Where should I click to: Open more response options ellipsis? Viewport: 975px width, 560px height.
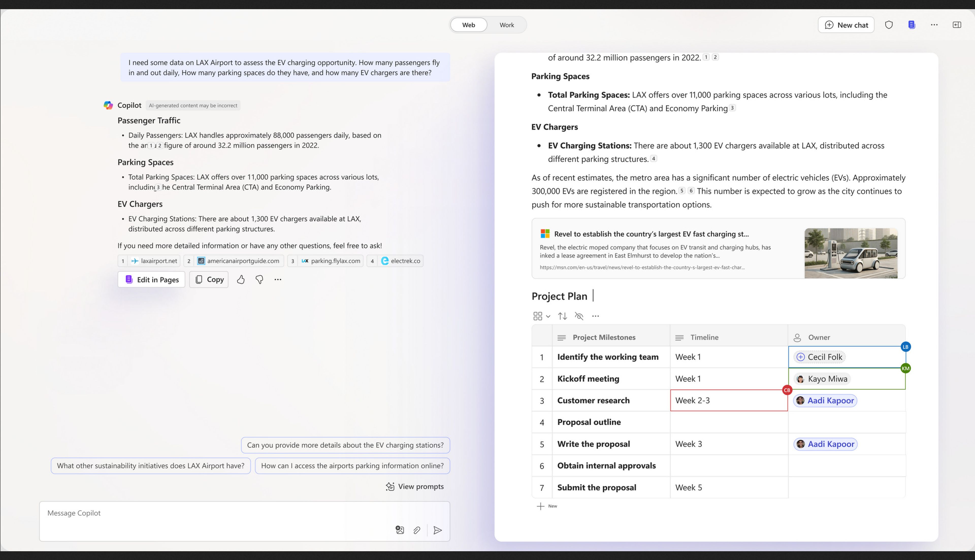point(278,279)
